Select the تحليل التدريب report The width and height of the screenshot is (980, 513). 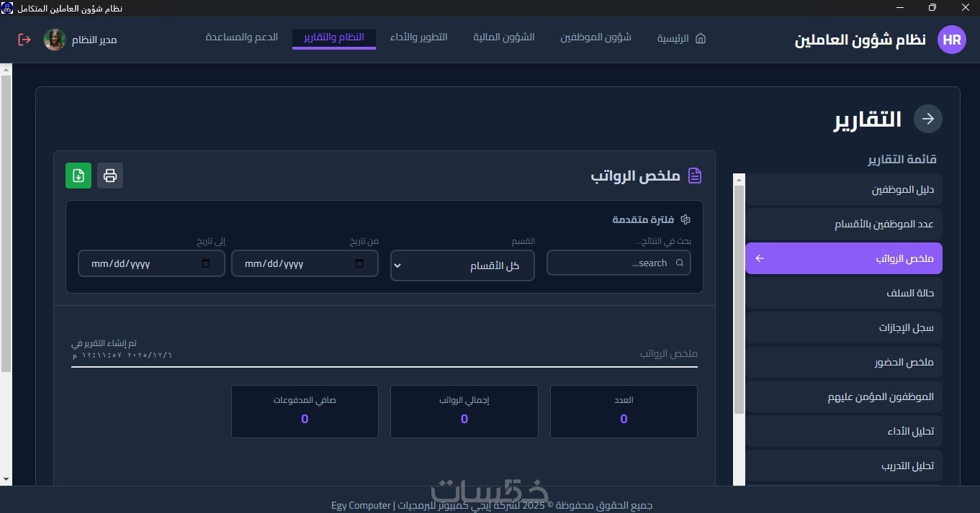[x=844, y=466]
